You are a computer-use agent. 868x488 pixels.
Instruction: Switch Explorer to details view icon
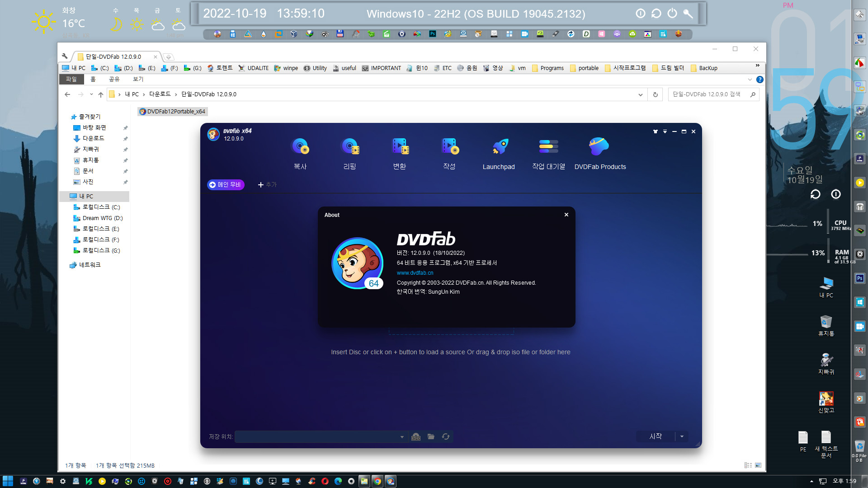point(748,465)
